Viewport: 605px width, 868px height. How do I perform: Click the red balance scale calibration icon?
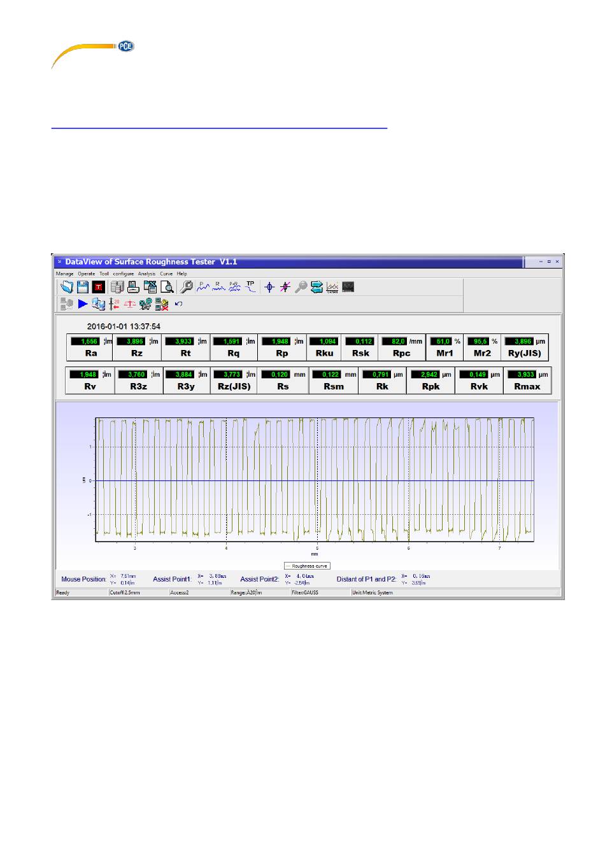(x=129, y=304)
